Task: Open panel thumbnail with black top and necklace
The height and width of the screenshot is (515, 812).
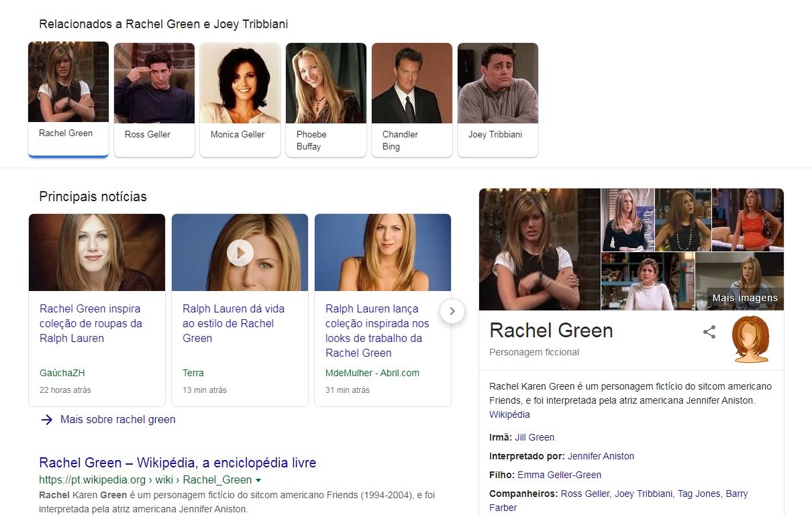Action: click(682, 219)
